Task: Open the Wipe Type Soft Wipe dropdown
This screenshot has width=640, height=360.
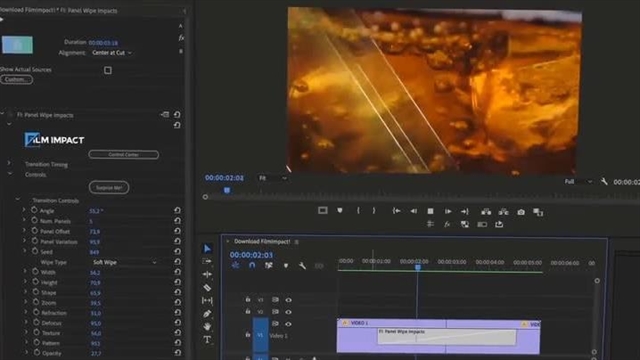Action: (x=124, y=262)
